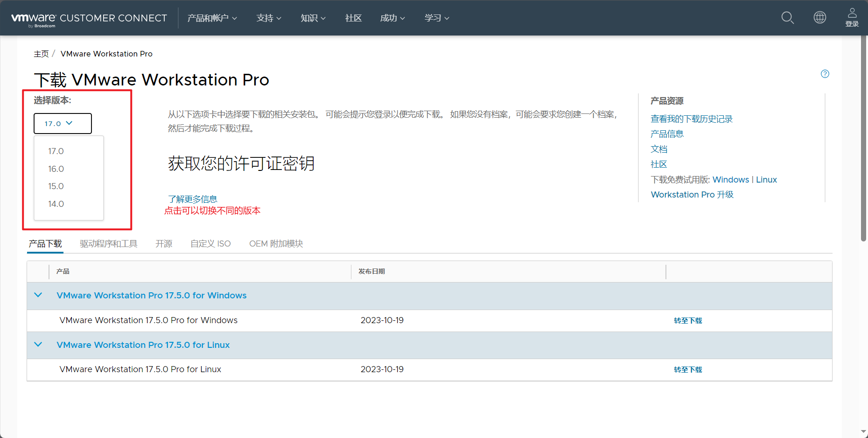Select version 17.0 from list

point(56,151)
